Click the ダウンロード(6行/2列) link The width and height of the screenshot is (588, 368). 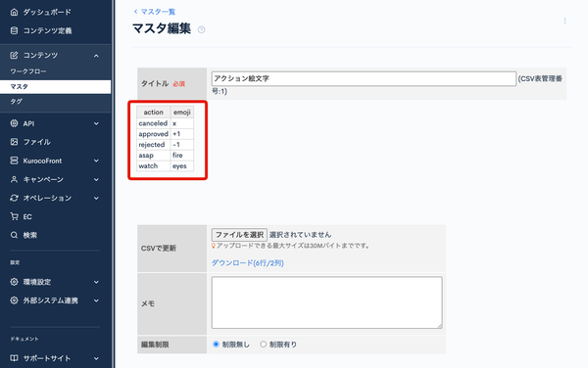click(248, 263)
